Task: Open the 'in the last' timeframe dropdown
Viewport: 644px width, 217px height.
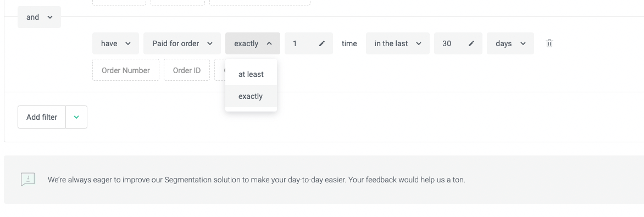Action: coord(398,43)
